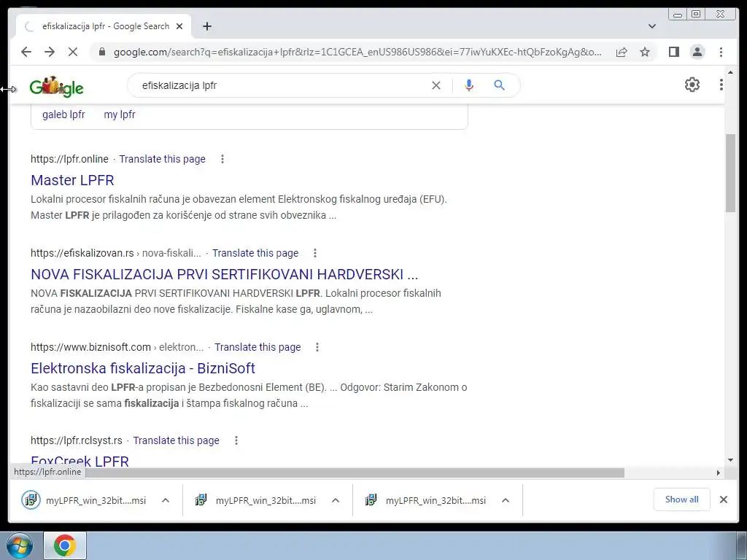Show all downloads
Viewport: 747px width, 560px height.
[x=682, y=499]
